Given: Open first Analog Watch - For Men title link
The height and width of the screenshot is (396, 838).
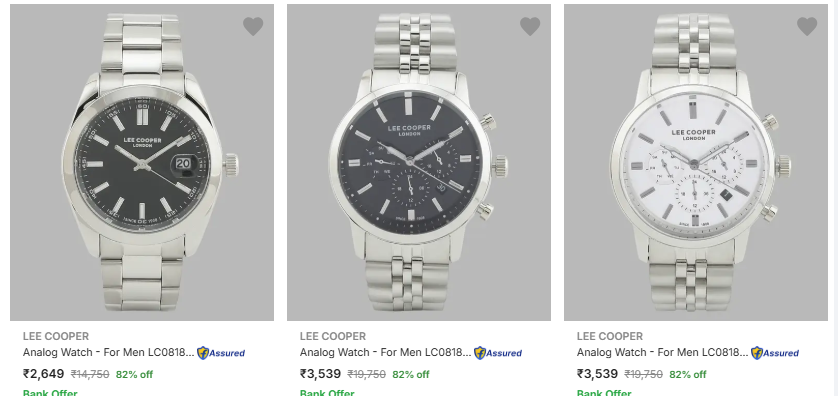Looking at the screenshot, I should coord(108,353).
